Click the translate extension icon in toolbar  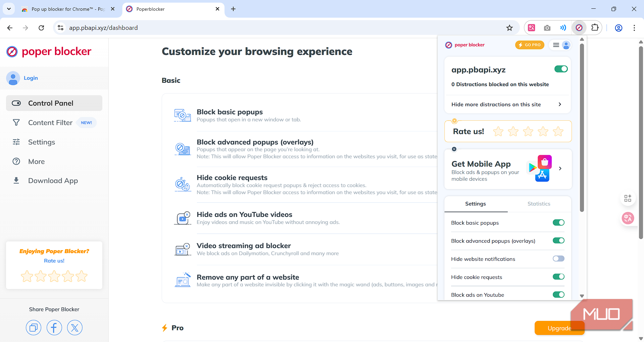pos(532,28)
